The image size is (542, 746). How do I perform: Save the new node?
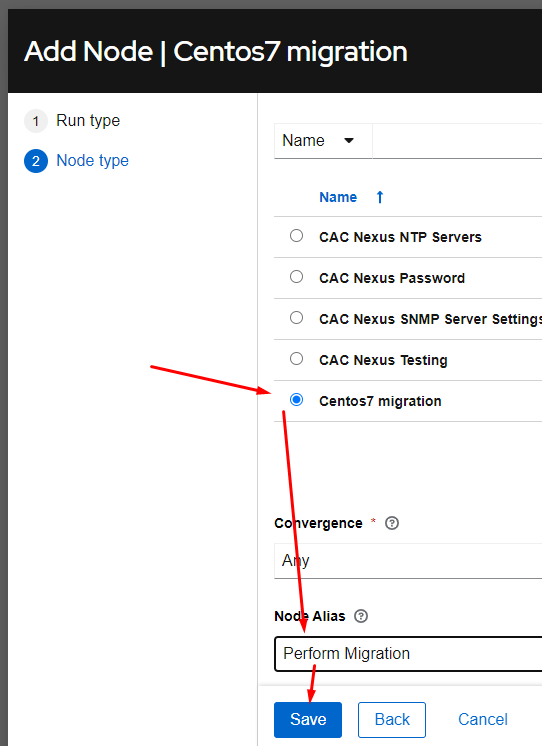point(308,719)
